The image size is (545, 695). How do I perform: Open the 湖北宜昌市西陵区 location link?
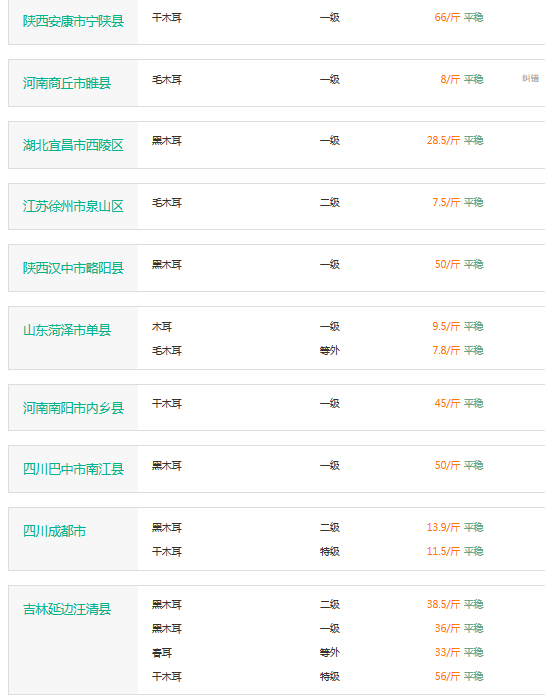click(x=73, y=145)
